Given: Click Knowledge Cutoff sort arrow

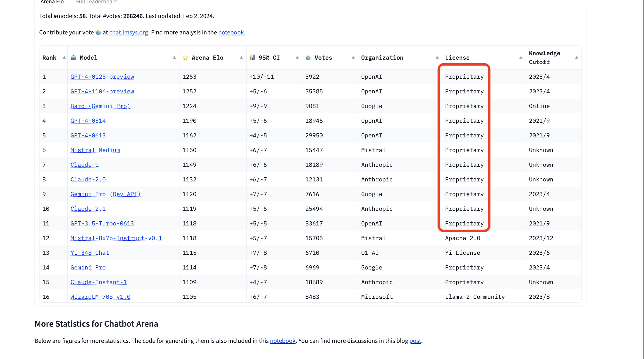Looking at the screenshot, I should [x=576, y=57].
